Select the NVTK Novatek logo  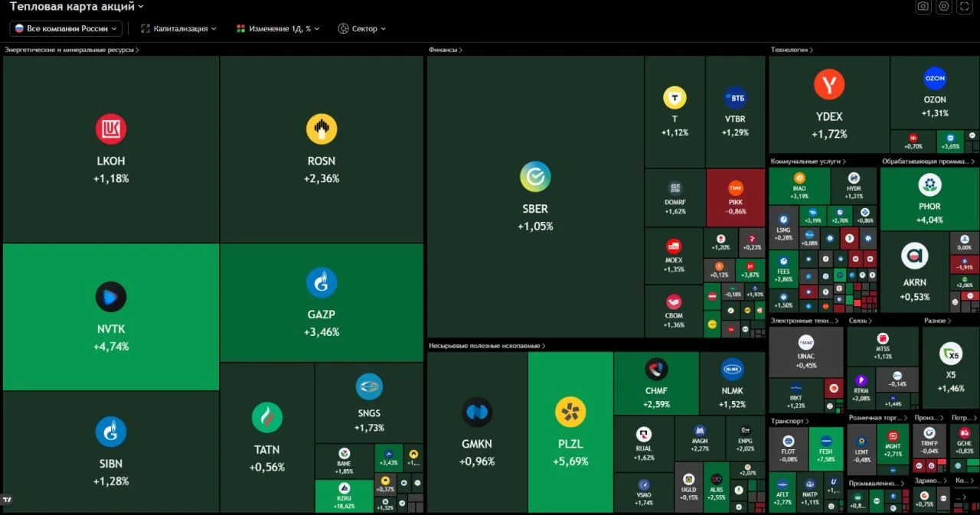point(111,297)
